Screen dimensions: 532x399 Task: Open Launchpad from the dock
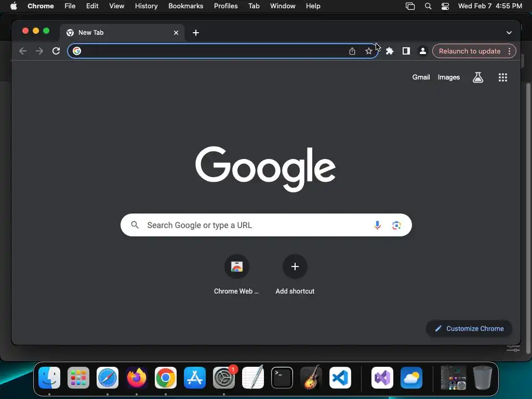78,378
